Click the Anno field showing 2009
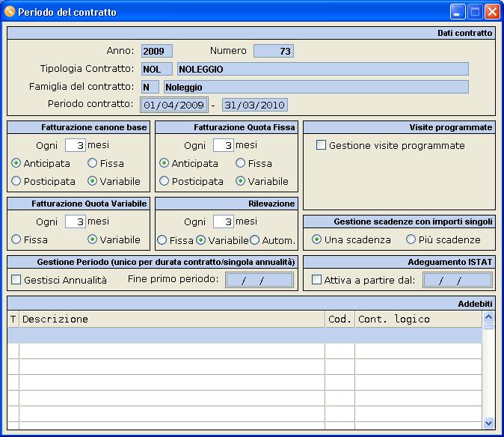504x437 pixels. point(157,51)
